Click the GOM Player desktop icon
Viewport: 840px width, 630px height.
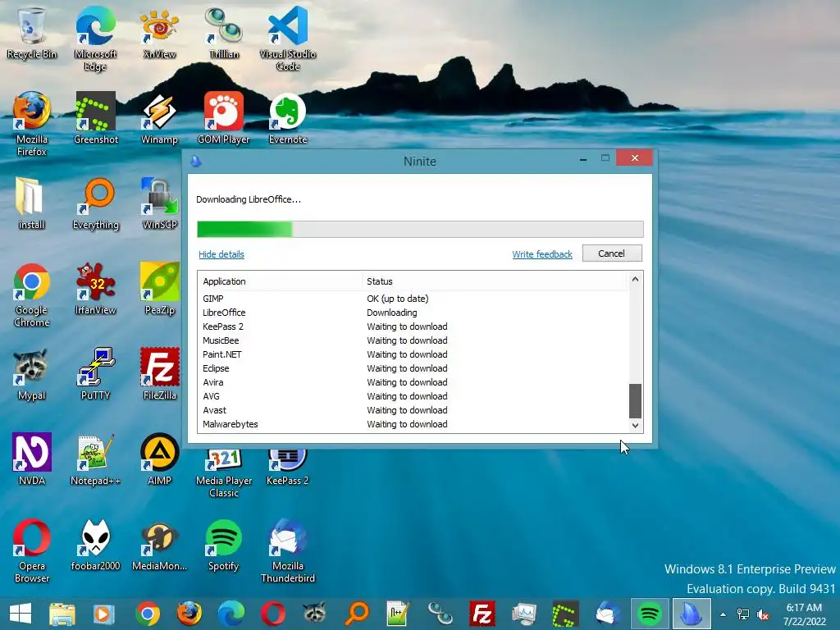pyautogui.click(x=224, y=118)
